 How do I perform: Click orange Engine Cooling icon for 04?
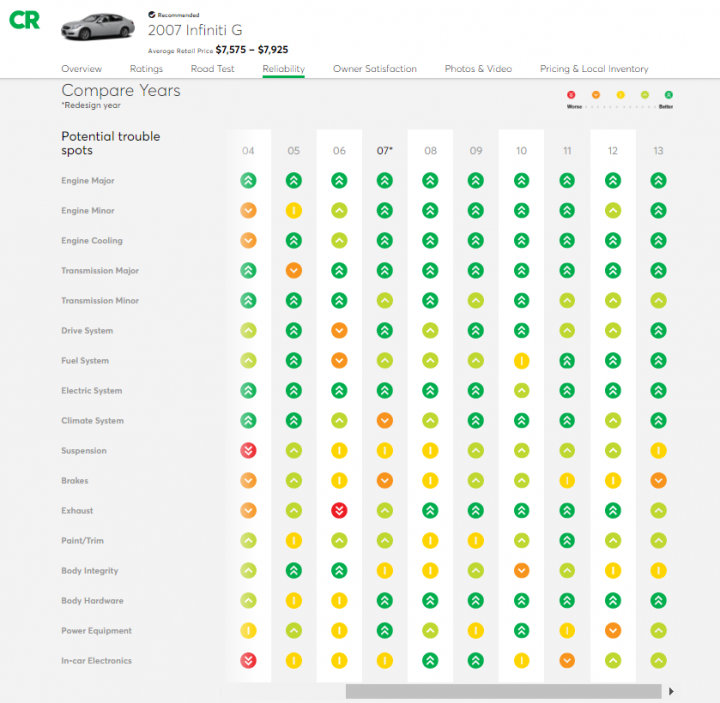[x=248, y=240]
